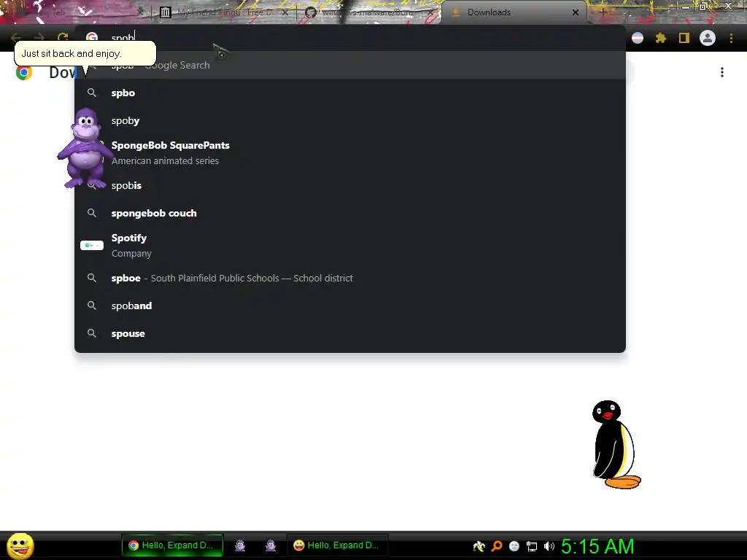The image size is (747, 560).
Task: Click the reload page icon
Action: point(63,38)
